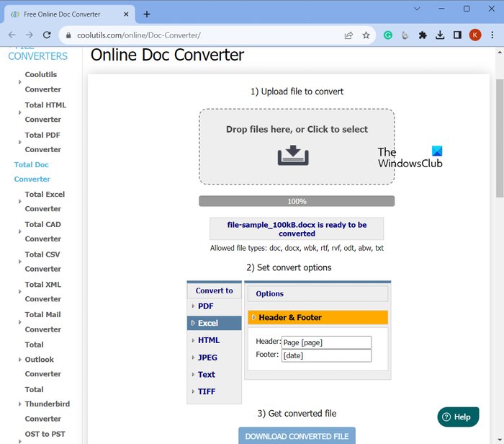Open Total Mail Converter sidebar link
The height and width of the screenshot is (444, 504).
click(42, 322)
